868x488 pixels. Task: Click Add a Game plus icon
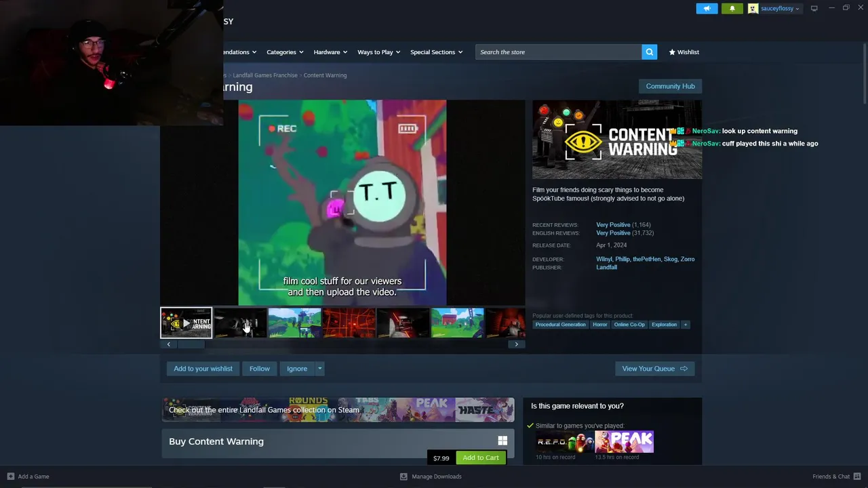tap(10, 476)
